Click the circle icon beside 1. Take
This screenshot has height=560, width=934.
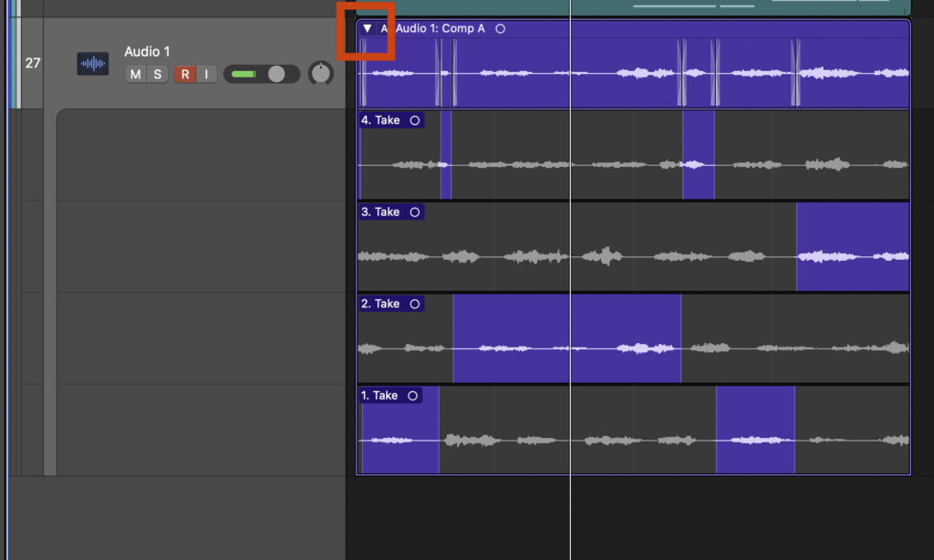point(412,396)
